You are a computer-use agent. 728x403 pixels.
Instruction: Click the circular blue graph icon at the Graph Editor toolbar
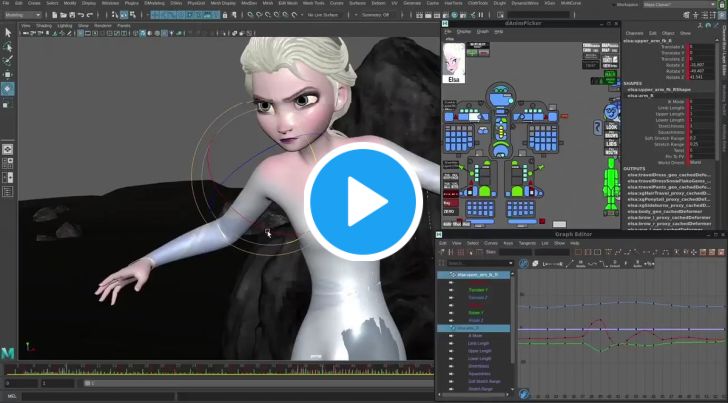point(523,264)
